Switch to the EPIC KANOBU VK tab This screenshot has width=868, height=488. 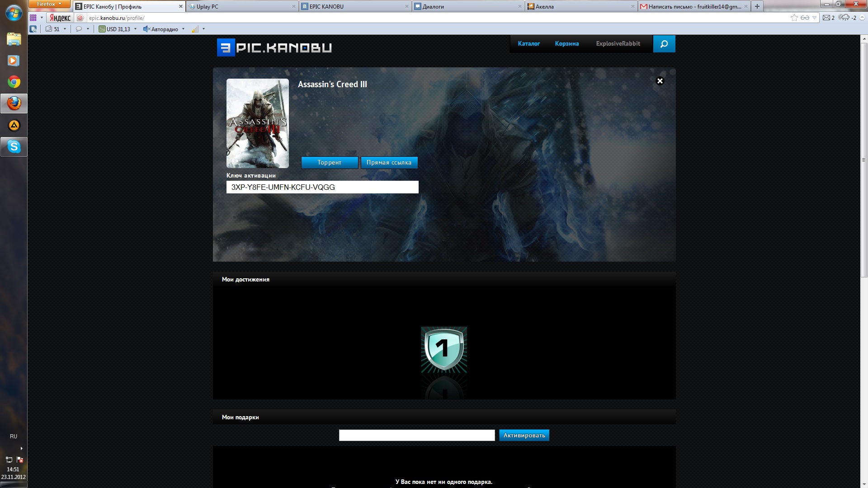pos(355,6)
